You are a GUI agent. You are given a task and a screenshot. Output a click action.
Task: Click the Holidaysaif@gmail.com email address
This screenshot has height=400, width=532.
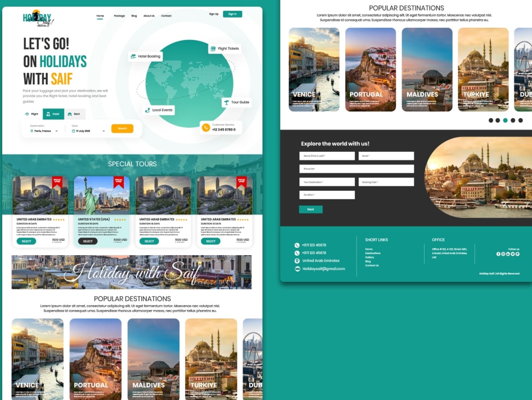[x=323, y=269]
